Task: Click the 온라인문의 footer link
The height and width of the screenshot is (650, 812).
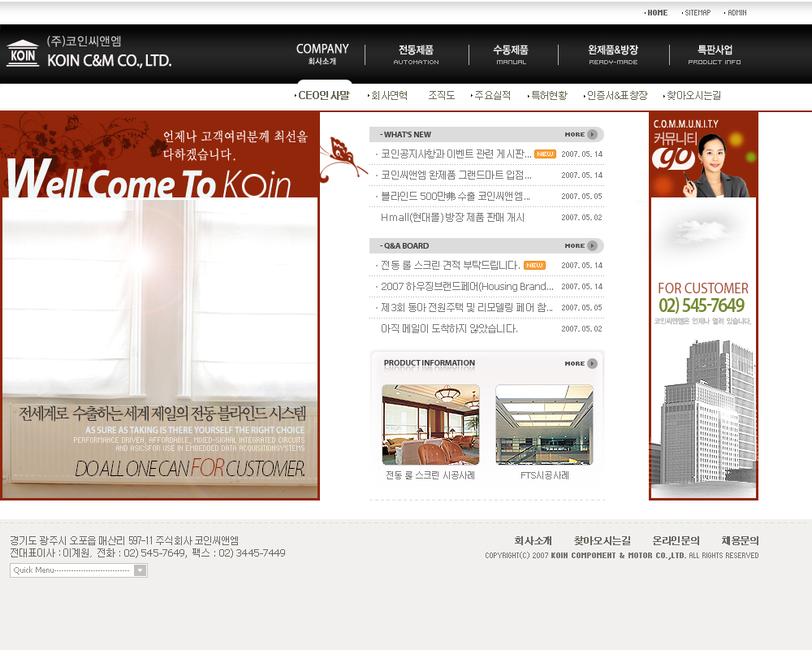Action: pos(676,541)
